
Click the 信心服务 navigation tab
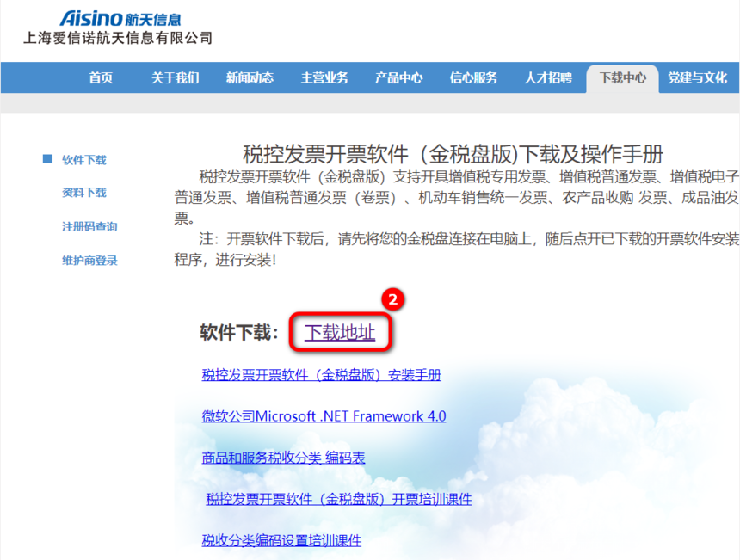[x=473, y=77]
